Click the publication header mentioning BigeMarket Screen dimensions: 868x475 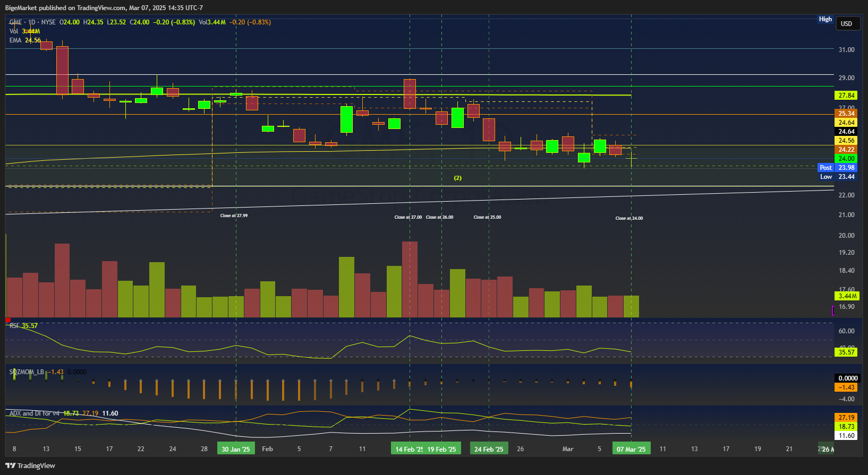[x=104, y=8]
